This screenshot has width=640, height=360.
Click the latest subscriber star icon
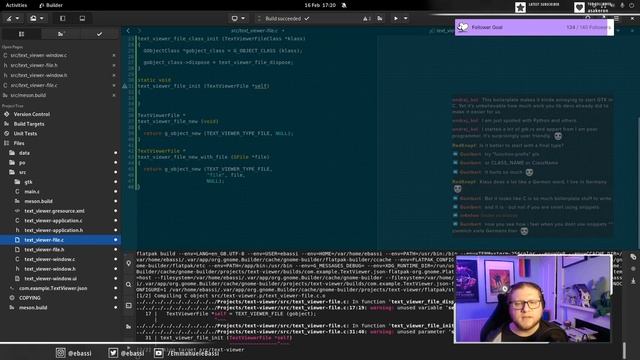tap(520, 7)
